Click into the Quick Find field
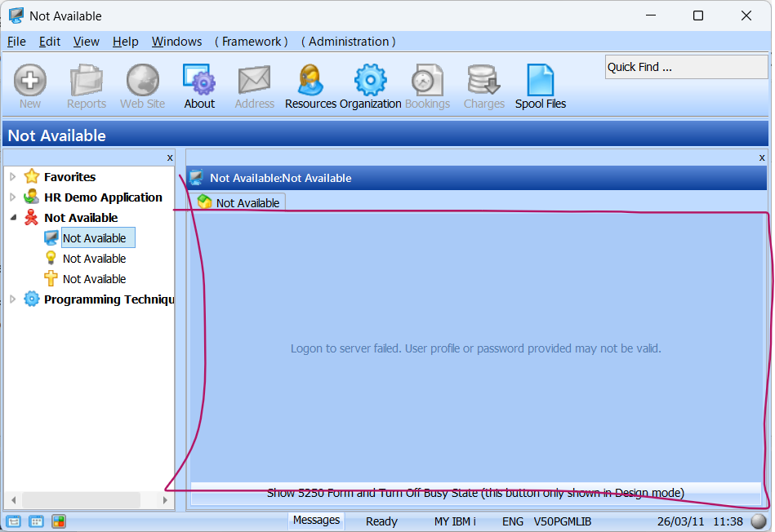 685,68
